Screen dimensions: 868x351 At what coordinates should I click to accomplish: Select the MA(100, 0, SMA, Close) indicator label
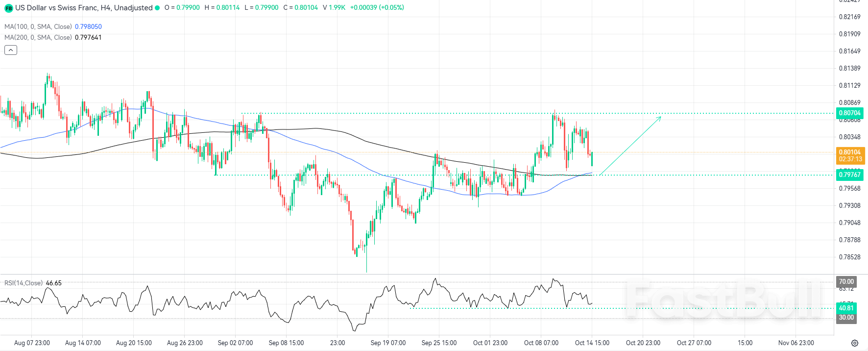coord(38,26)
